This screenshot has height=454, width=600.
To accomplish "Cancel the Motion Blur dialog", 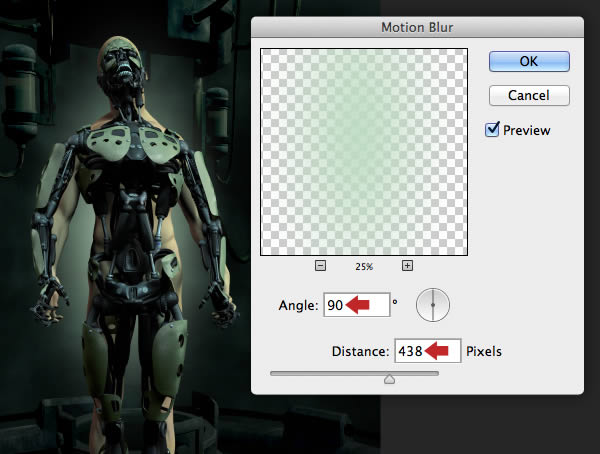I will click(x=529, y=95).
